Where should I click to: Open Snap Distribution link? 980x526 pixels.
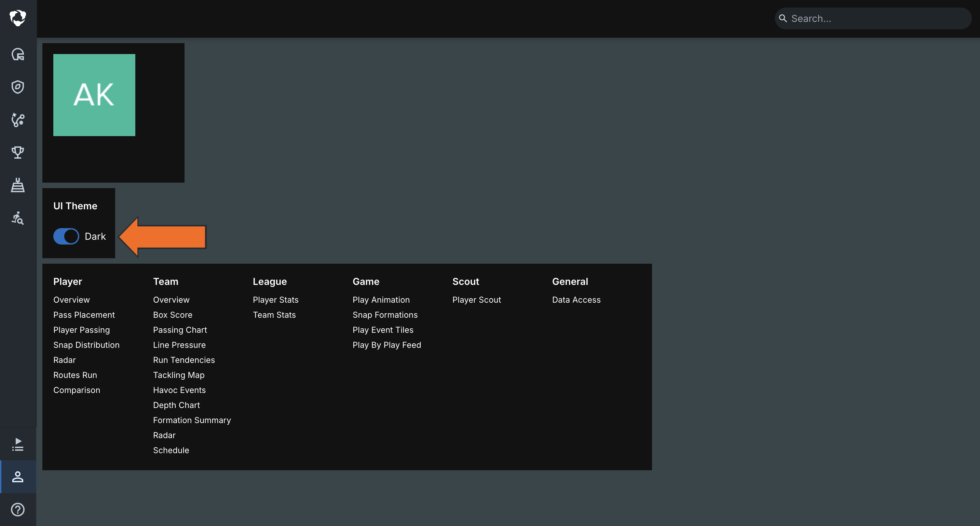coord(86,345)
